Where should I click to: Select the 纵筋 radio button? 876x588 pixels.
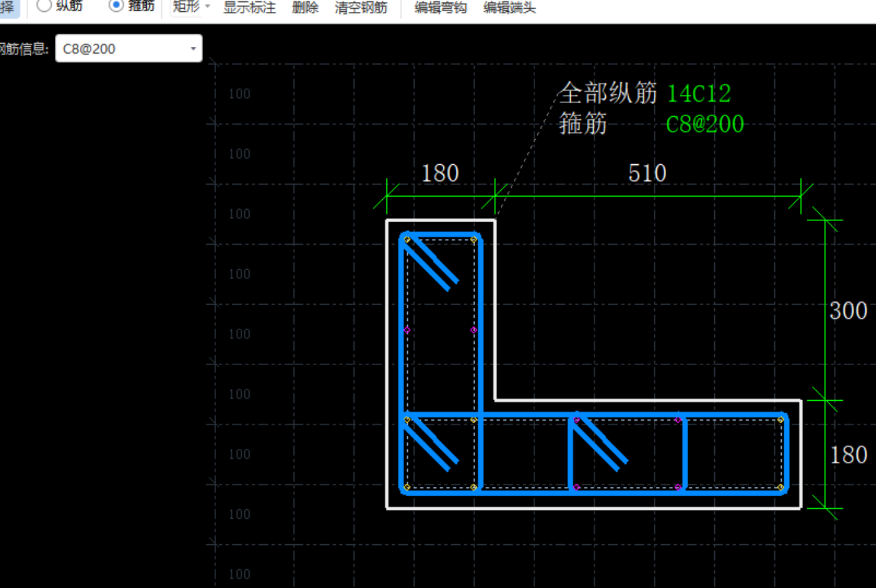pyautogui.click(x=44, y=6)
